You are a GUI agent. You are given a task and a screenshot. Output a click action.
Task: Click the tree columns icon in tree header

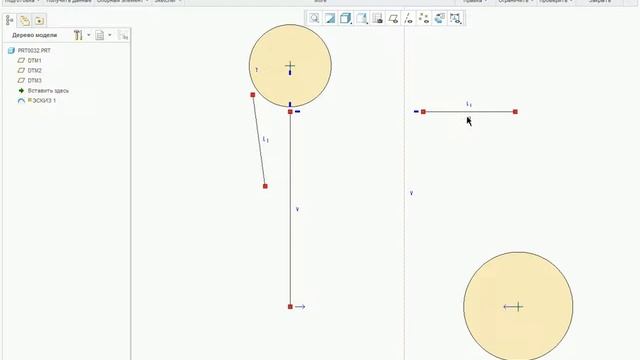tap(123, 36)
